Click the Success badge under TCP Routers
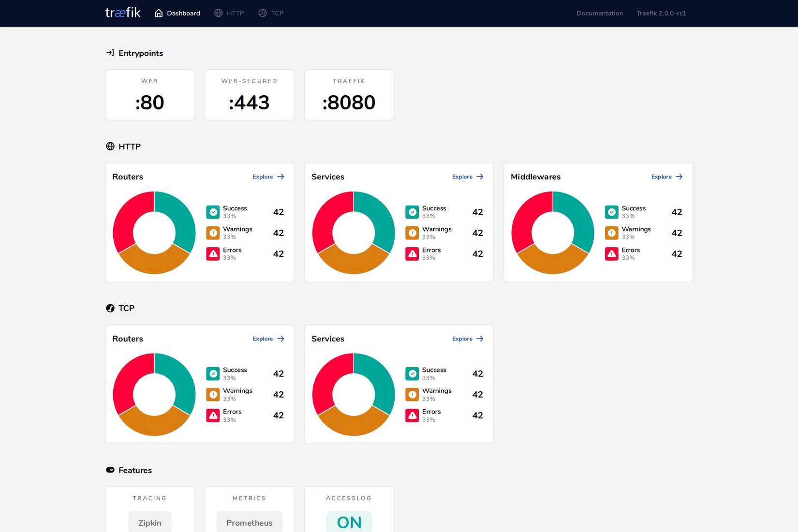The image size is (798, 532). point(213,373)
